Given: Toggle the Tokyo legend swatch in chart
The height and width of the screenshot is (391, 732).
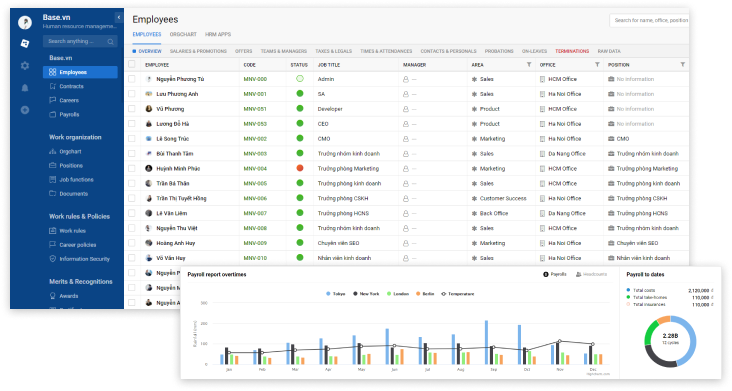Looking at the screenshot, I should tap(328, 294).
